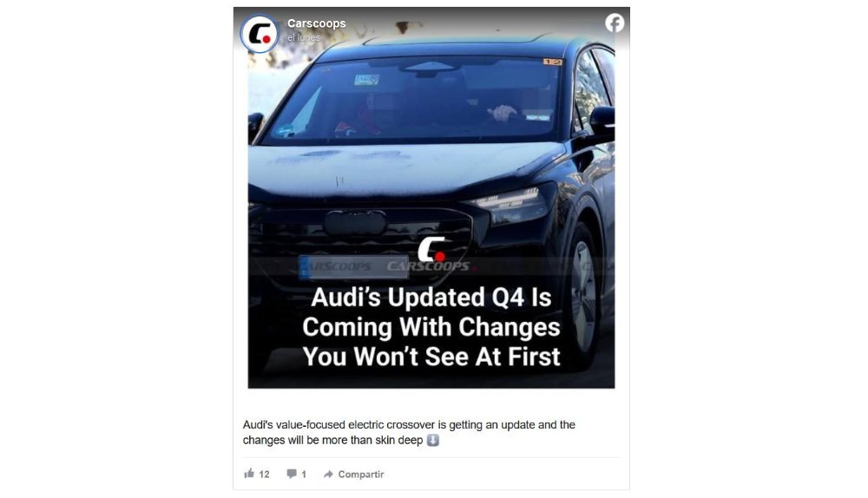Click the down arrow emoji in caption
Screen dimensions: 868x498
[x=433, y=441]
